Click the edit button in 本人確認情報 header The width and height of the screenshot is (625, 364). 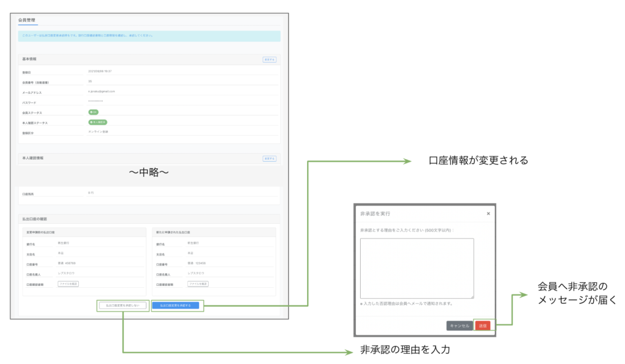click(269, 159)
